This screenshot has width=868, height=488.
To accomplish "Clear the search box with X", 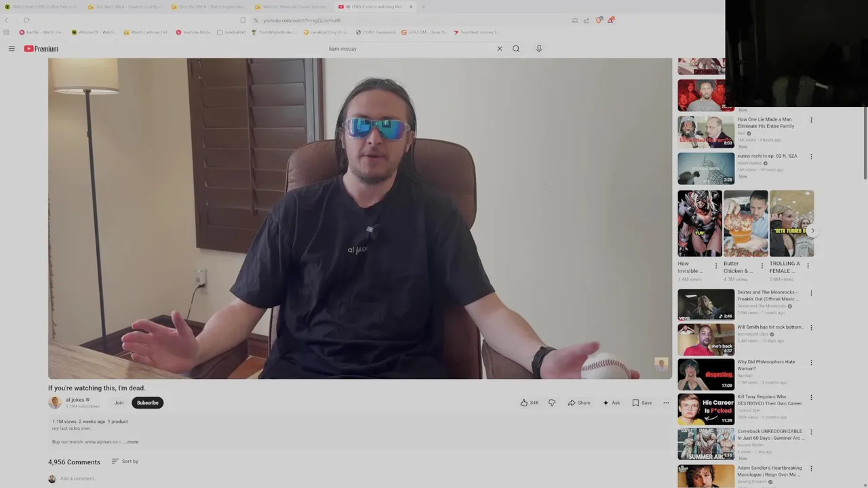I will click(x=500, y=49).
